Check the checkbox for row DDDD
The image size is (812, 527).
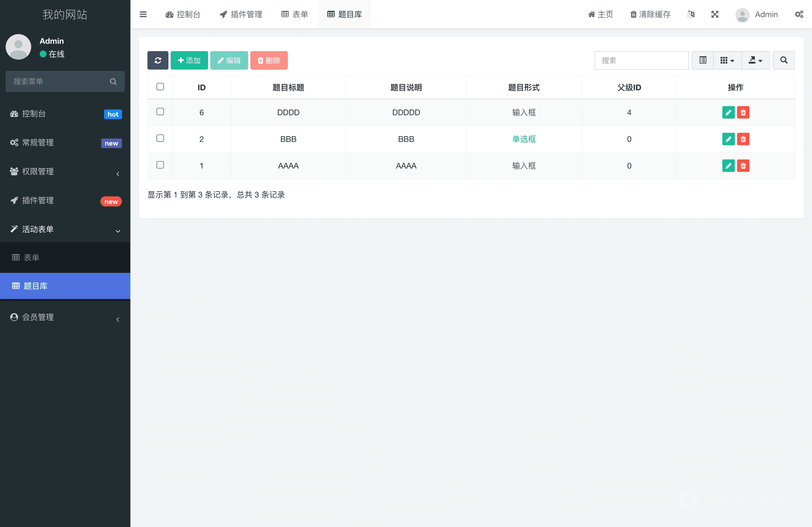click(x=160, y=112)
